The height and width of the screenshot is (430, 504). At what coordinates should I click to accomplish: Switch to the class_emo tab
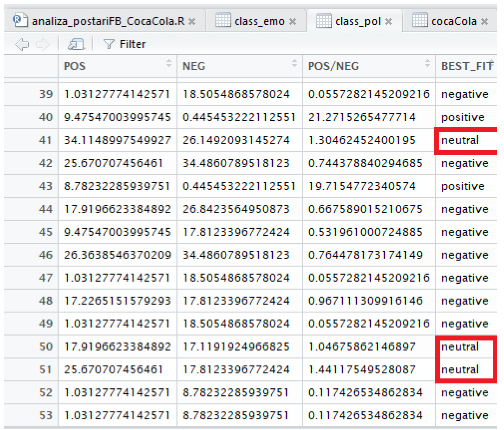tap(260, 21)
